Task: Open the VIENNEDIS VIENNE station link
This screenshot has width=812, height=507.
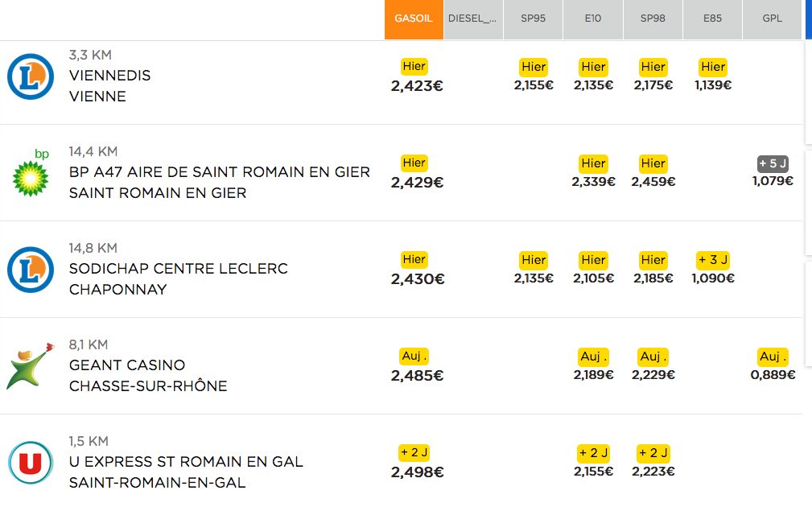Action: pyautogui.click(x=109, y=86)
